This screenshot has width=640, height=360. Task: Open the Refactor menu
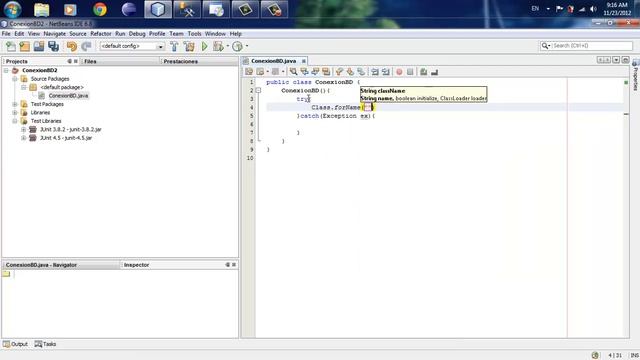[101, 34]
